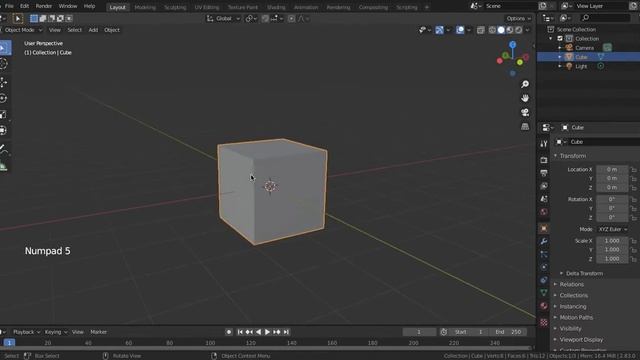Switch to the Sculpting workspace tab
The width and height of the screenshot is (640, 360).
point(175,7)
